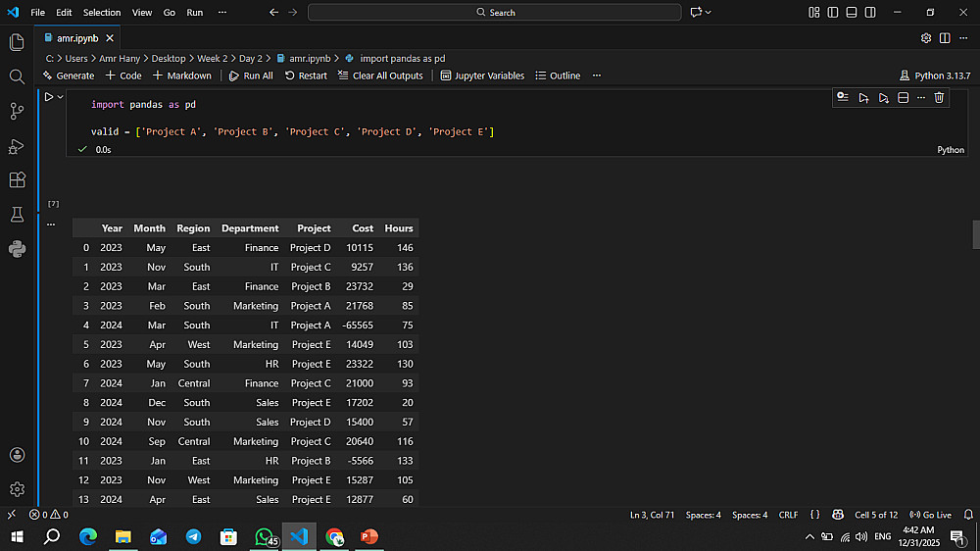The width and height of the screenshot is (980, 551).
Task: Go back in navigation history
Action: pyautogui.click(x=273, y=13)
